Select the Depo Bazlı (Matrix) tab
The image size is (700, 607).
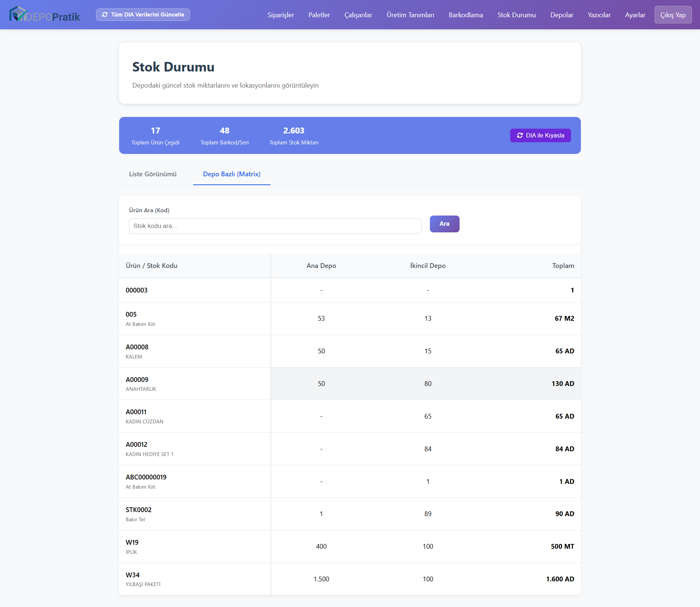click(x=232, y=174)
